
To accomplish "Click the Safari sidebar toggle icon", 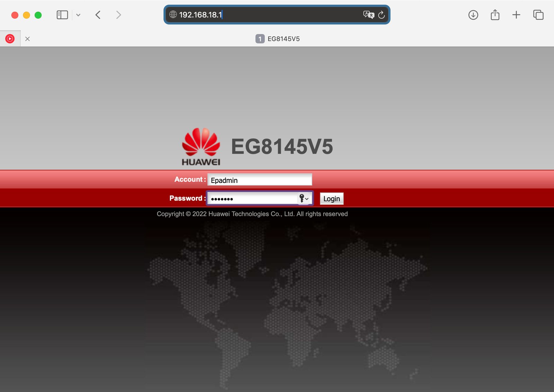I will tap(62, 15).
